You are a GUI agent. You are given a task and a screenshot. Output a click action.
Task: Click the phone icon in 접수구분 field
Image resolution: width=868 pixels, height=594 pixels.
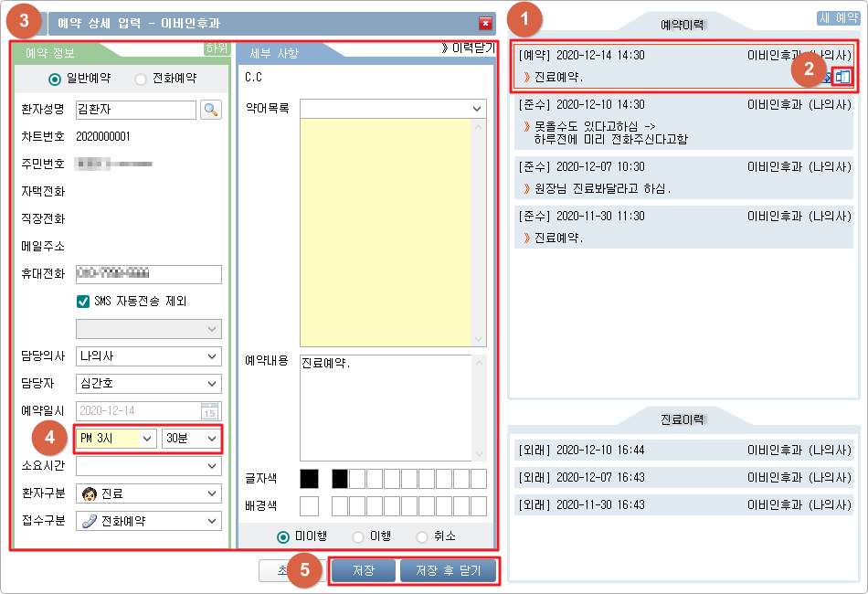pos(89,521)
